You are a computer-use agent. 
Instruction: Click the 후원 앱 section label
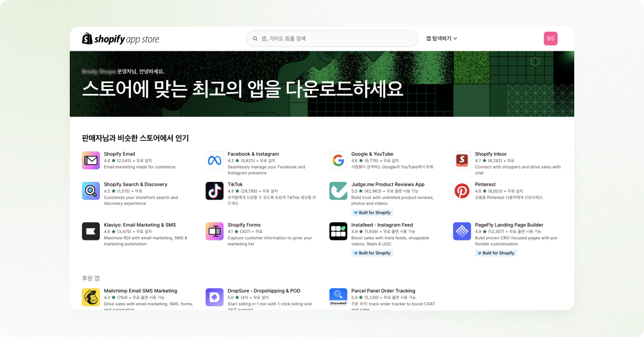(91, 278)
